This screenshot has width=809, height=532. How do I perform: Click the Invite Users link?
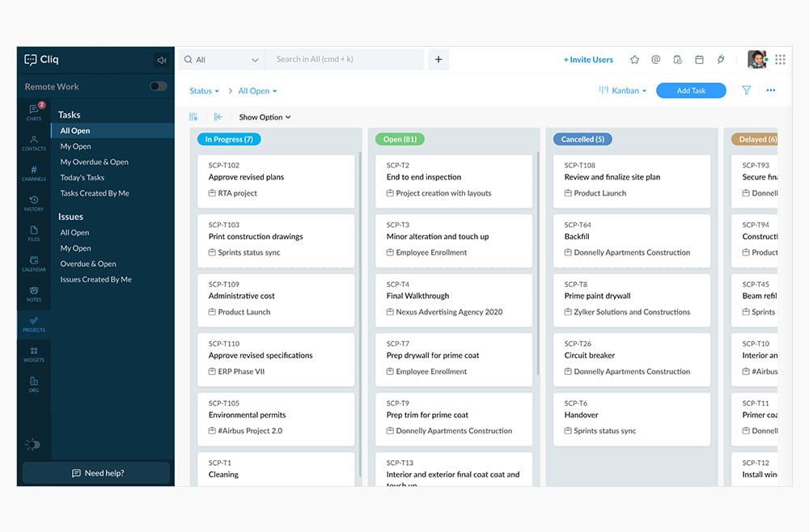pos(588,60)
